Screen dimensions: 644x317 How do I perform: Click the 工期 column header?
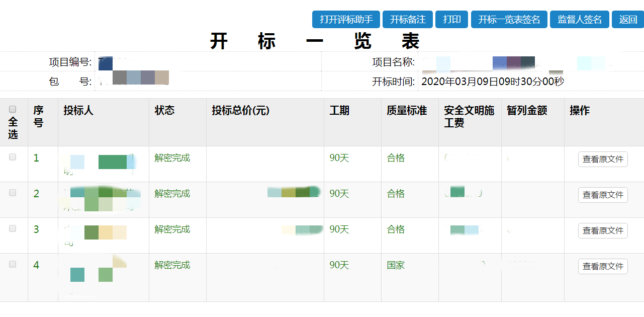339,111
